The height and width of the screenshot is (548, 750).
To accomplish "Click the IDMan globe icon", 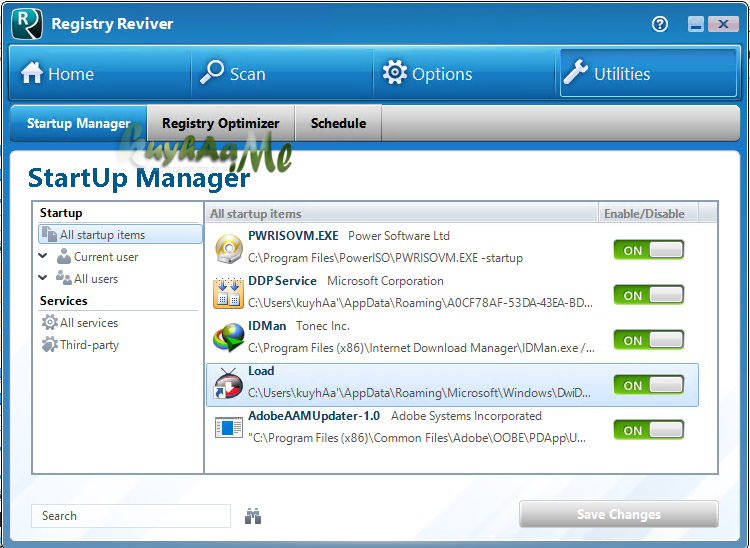I will [228, 338].
